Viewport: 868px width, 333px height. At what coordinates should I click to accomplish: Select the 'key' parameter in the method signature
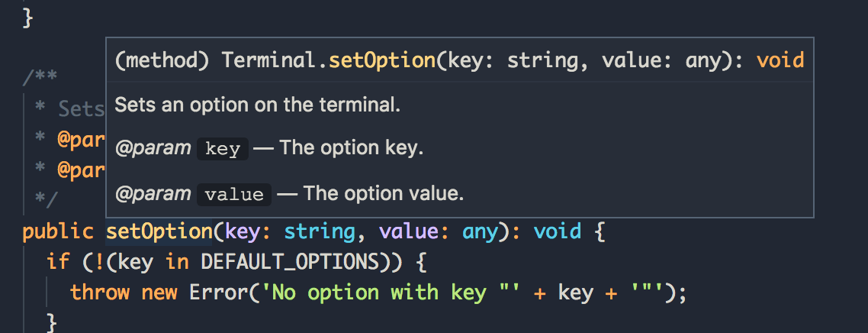(243, 231)
